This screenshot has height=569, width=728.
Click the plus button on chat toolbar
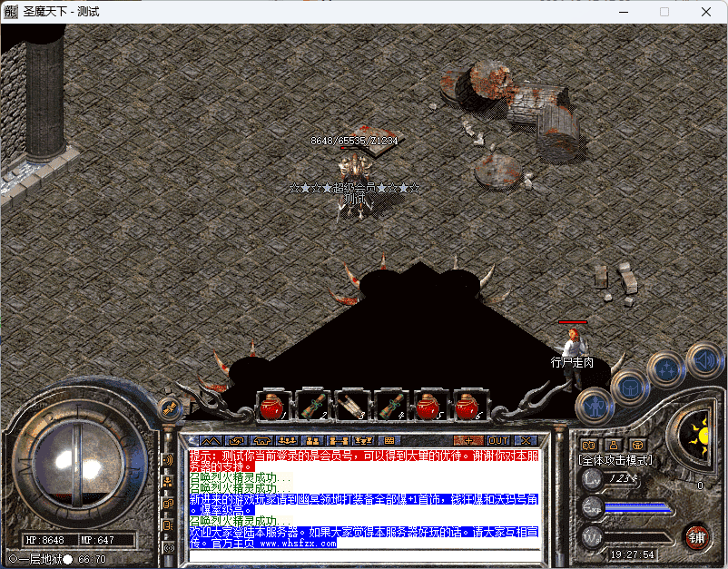pos(469,440)
